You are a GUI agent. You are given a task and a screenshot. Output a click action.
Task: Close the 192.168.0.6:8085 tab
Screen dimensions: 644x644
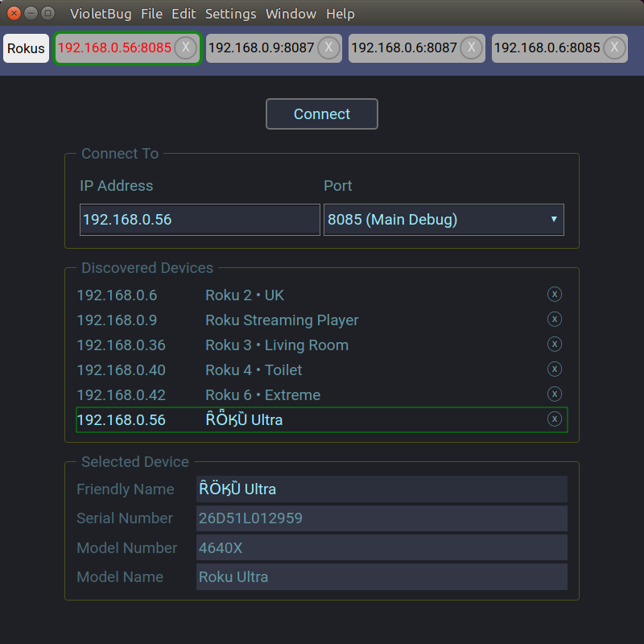614,47
